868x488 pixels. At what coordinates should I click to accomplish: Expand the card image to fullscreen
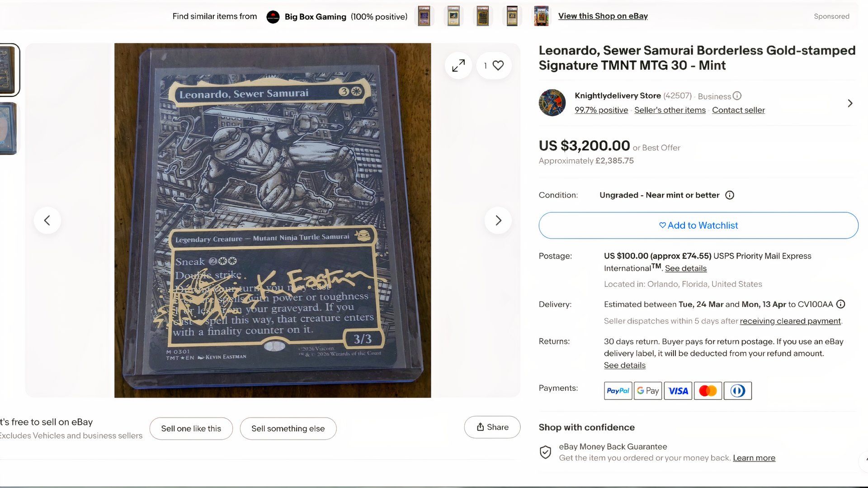coord(458,66)
